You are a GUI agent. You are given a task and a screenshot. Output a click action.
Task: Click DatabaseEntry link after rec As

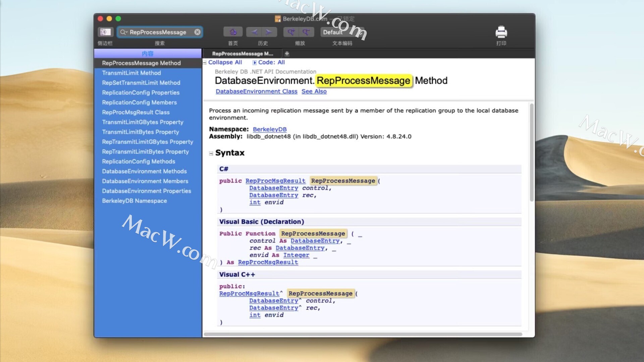pos(300,248)
